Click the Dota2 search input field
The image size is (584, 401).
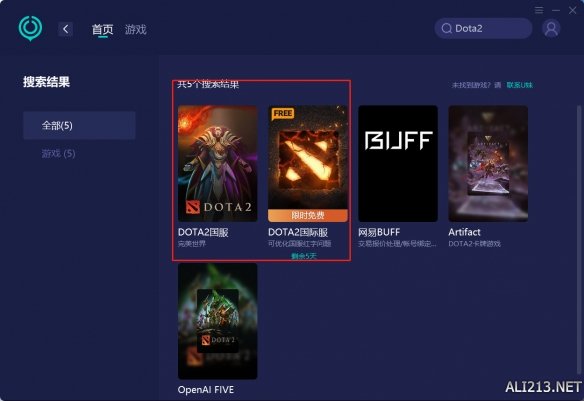(483, 28)
